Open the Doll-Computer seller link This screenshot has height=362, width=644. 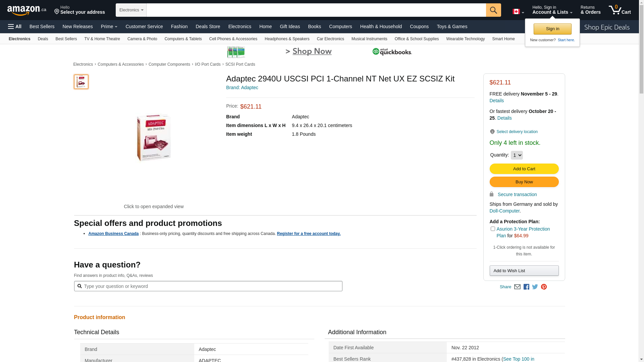[x=504, y=211]
